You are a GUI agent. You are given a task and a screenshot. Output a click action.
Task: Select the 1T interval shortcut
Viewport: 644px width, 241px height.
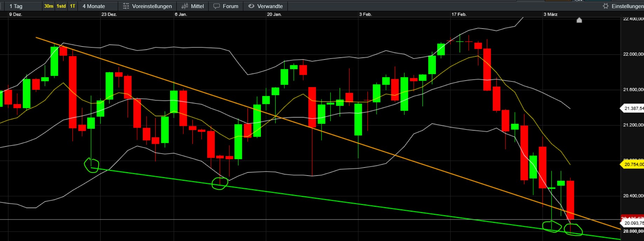point(73,6)
